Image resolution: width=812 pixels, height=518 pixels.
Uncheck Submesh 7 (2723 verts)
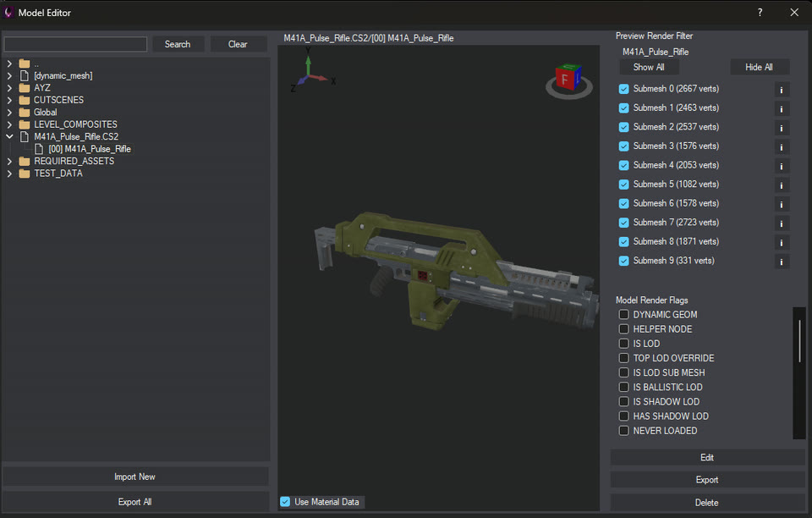623,223
